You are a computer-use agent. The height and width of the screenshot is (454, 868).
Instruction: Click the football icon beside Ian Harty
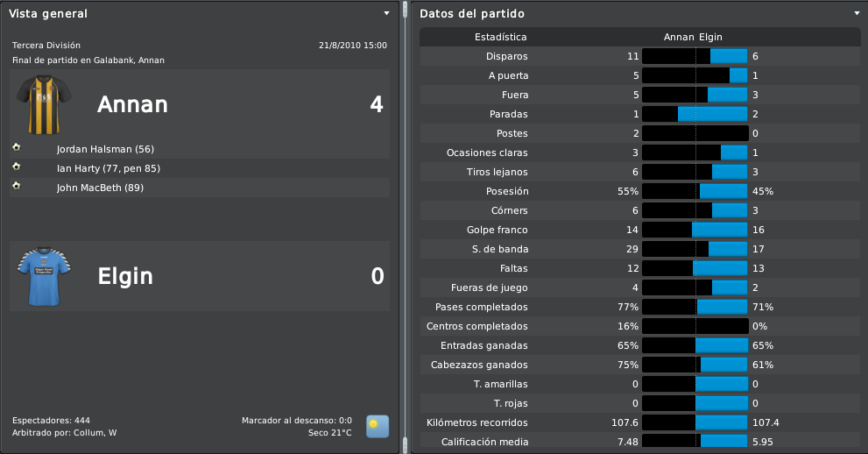pyautogui.click(x=17, y=167)
